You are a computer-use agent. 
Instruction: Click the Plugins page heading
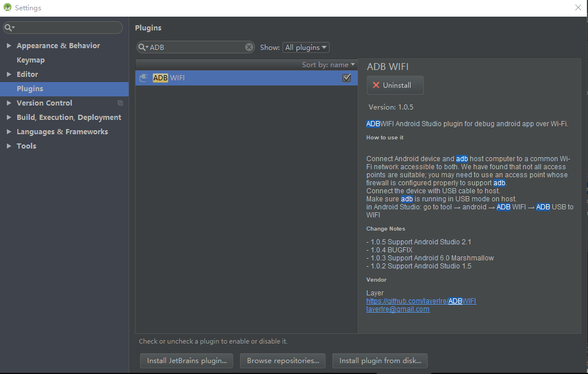pyautogui.click(x=148, y=28)
